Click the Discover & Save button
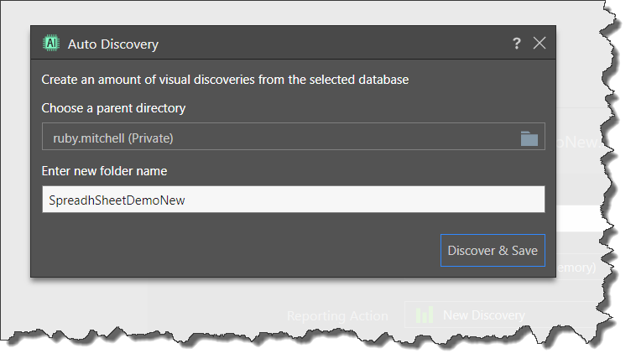 493,250
